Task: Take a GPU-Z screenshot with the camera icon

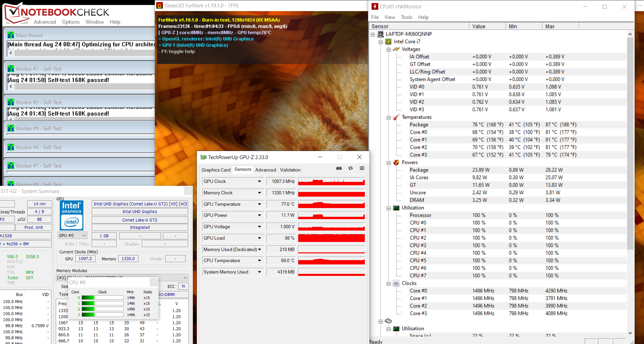Action: [x=339, y=168]
